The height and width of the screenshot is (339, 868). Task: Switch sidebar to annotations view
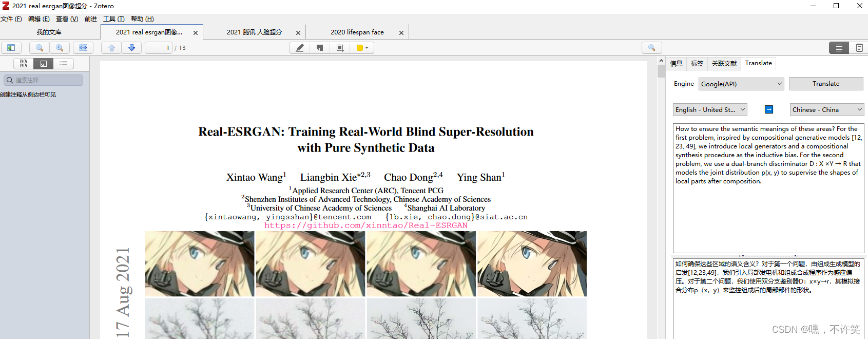point(43,64)
